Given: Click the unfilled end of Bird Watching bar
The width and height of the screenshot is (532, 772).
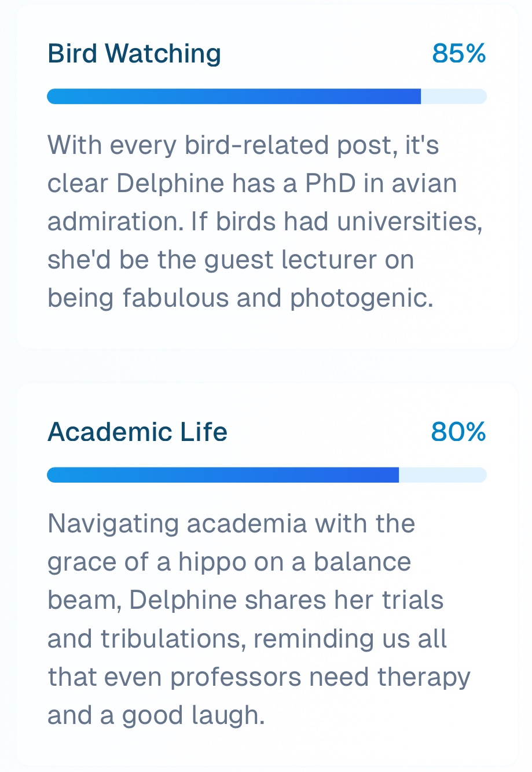Looking at the screenshot, I should 453,97.
